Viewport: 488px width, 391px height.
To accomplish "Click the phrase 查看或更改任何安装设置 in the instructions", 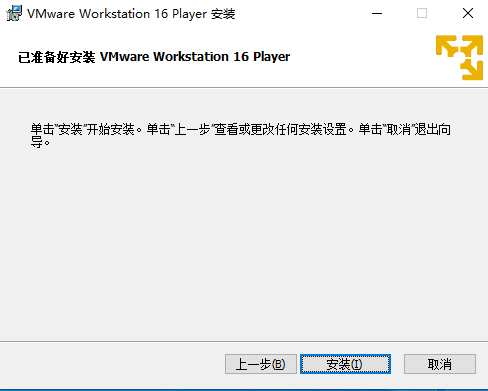I will pyautogui.click(x=280, y=129).
